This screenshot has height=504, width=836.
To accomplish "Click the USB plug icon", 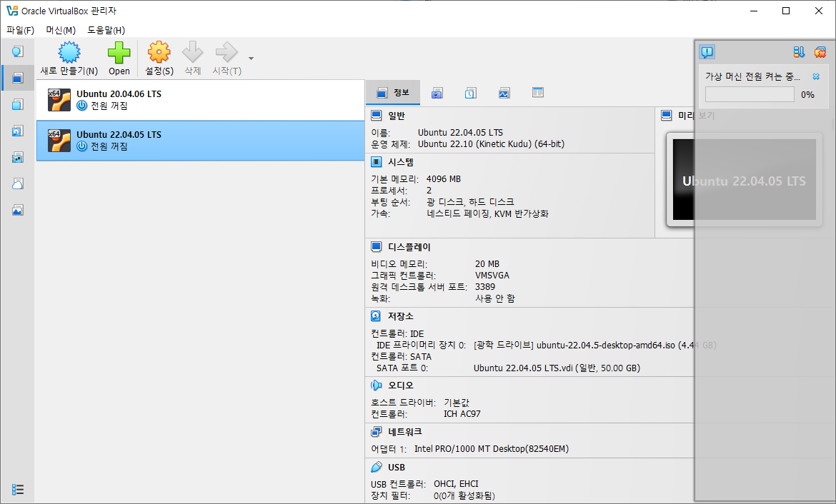I will coord(377,468).
